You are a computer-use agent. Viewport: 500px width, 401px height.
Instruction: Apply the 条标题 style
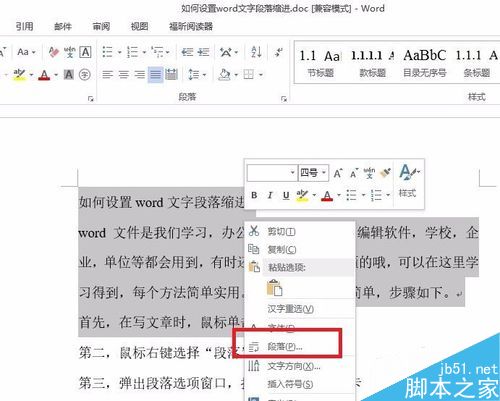(476, 63)
